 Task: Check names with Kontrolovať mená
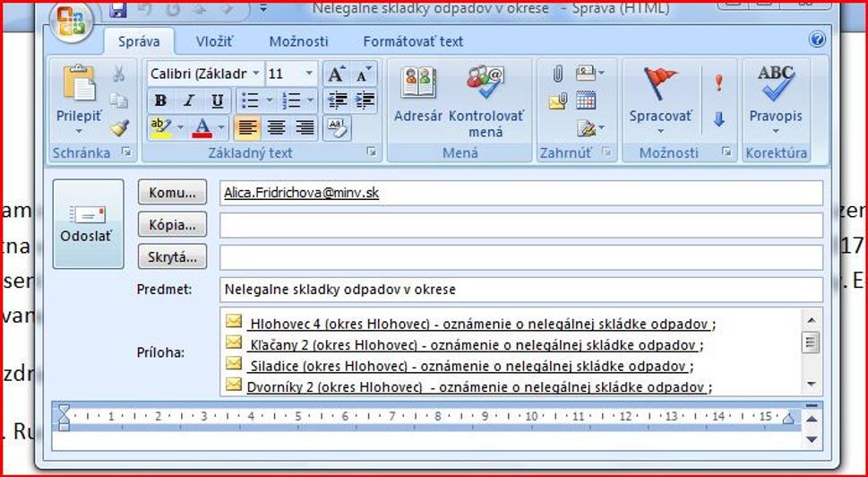click(x=486, y=100)
